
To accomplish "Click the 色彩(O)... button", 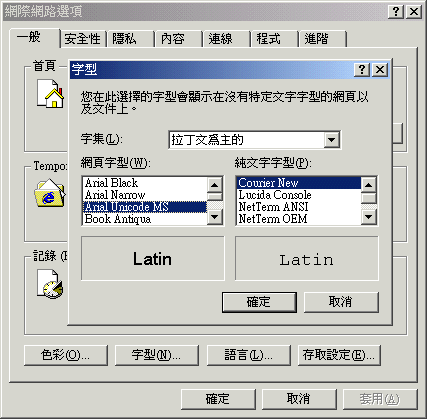I will pos(66,355).
